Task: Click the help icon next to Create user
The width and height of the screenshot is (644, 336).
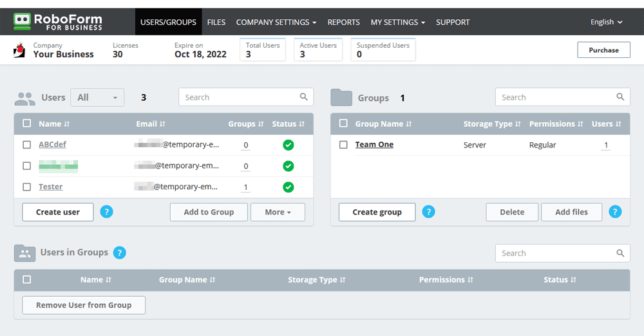Action: tap(106, 212)
